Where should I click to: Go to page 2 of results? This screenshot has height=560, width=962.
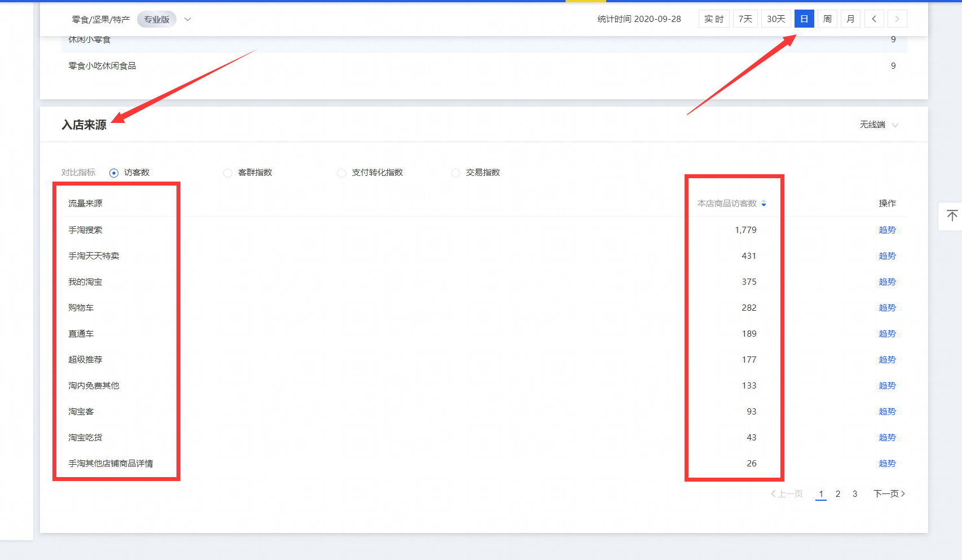838,494
